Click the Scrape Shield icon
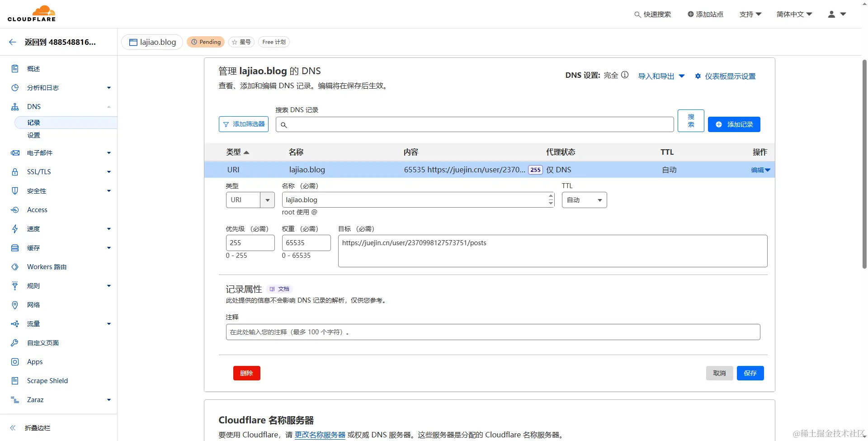 click(x=15, y=381)
